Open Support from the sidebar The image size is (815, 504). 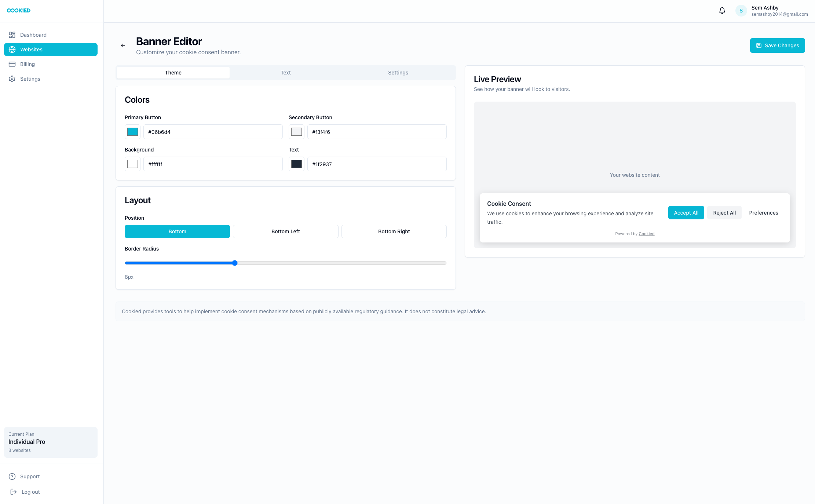29,476
